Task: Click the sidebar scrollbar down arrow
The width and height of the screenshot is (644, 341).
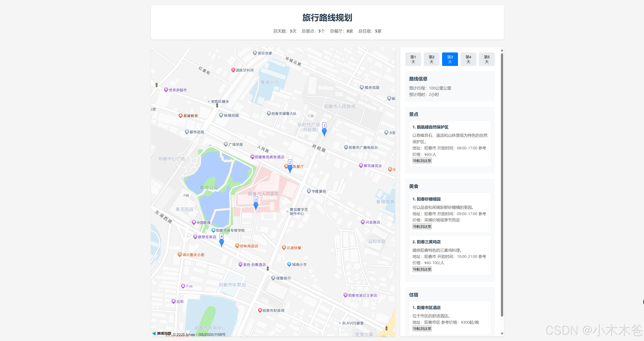Action: 502,334
